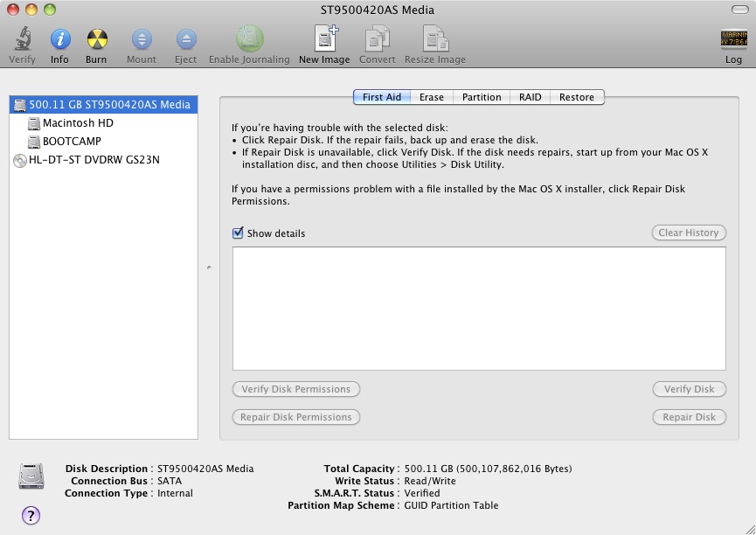Open help with the question mark button
Screen dimensions: 756x535
tap(31, 515)
